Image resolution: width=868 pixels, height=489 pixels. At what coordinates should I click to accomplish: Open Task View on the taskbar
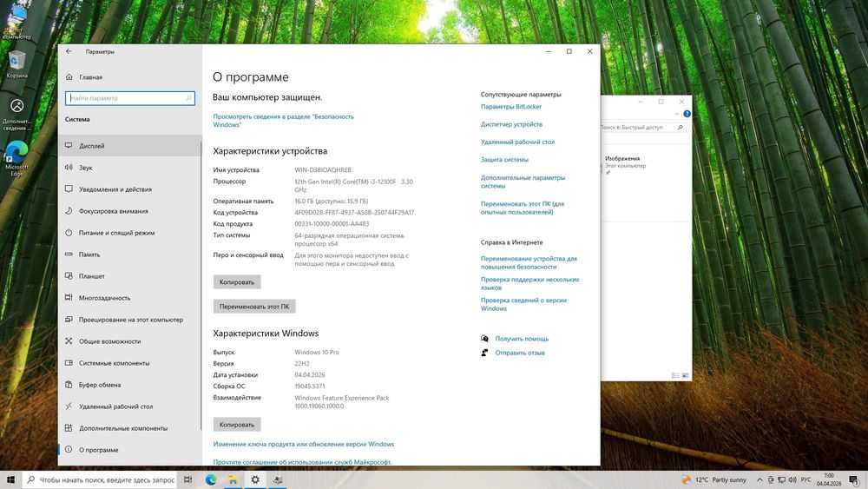tap(188, 479)
